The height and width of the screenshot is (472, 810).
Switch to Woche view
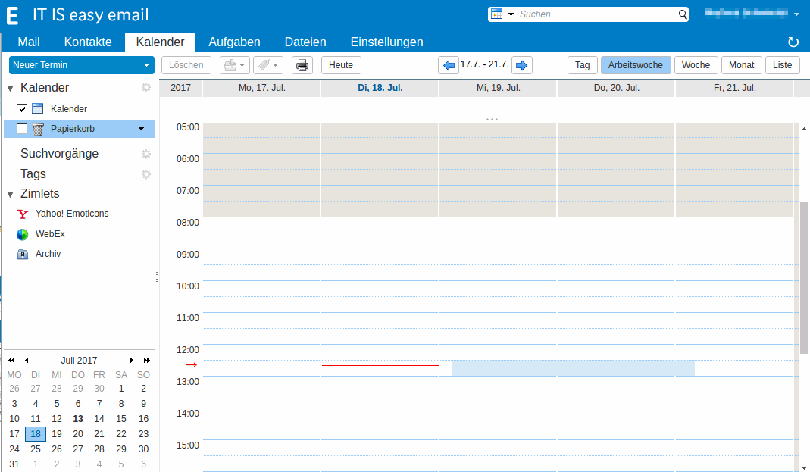tap(695, 65)
